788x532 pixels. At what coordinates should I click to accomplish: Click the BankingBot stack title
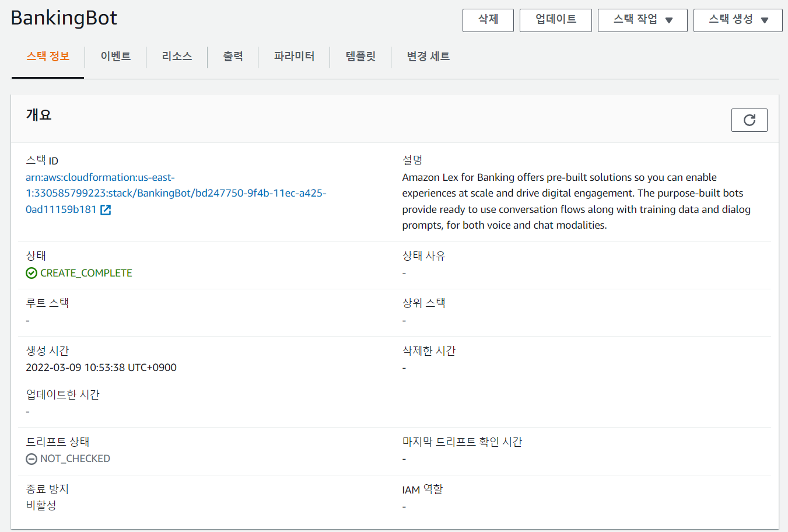click(x=64, y=18)
